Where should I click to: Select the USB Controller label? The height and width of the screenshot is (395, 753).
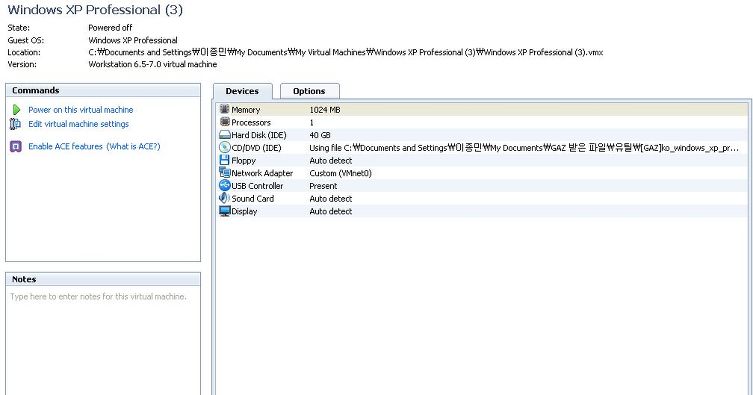point(257,186)
